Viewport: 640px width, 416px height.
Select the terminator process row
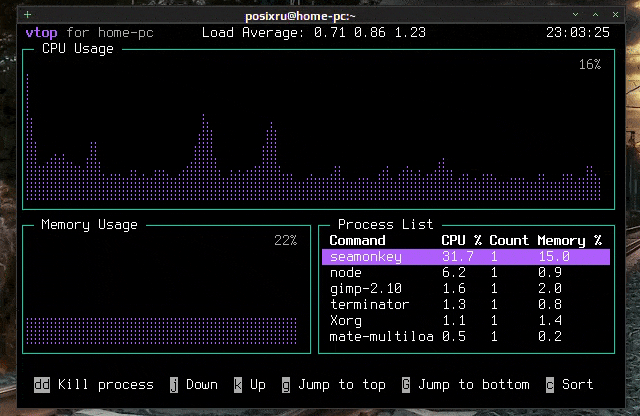tap(466, 305)
